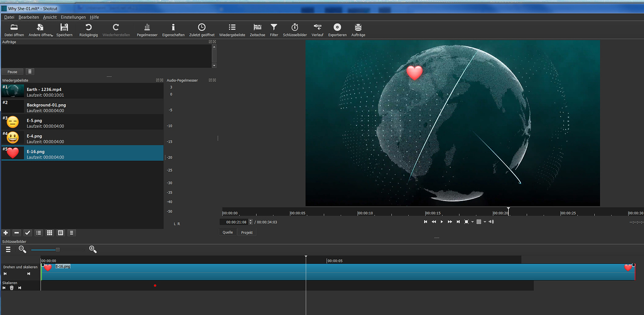Viewport: 644px width, 315px height.
Task: Switch playlist to details list view
Action: pos(39,233)
